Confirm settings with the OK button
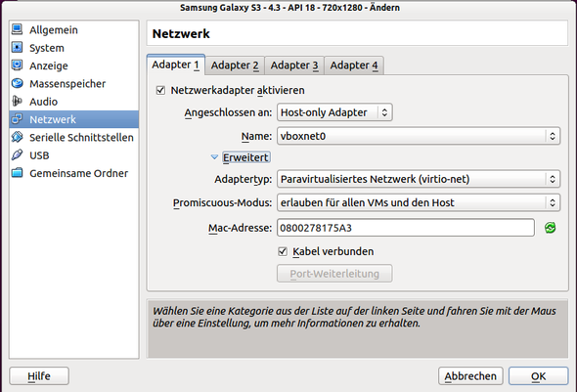 (x=538, y=376)
